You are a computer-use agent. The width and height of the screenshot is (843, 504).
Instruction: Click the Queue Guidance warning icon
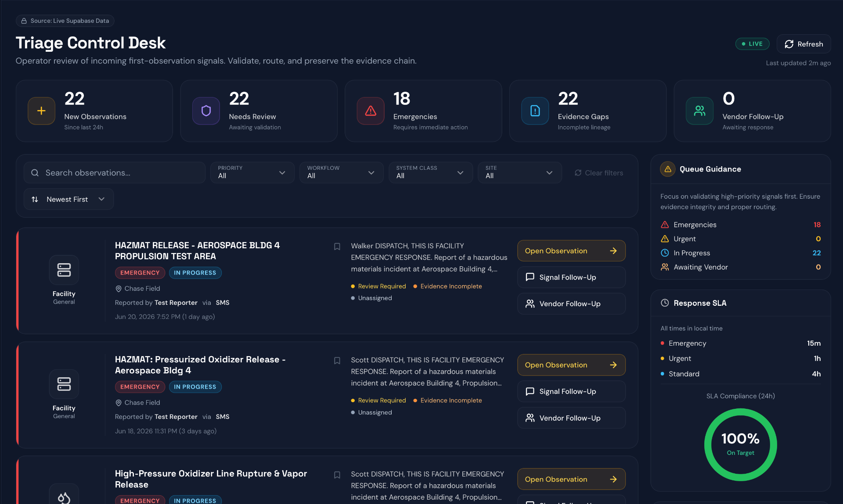667,169
